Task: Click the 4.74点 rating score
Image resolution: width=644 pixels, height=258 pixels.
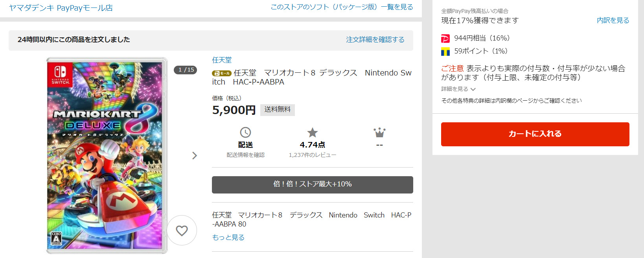Action: pos(313,145)
